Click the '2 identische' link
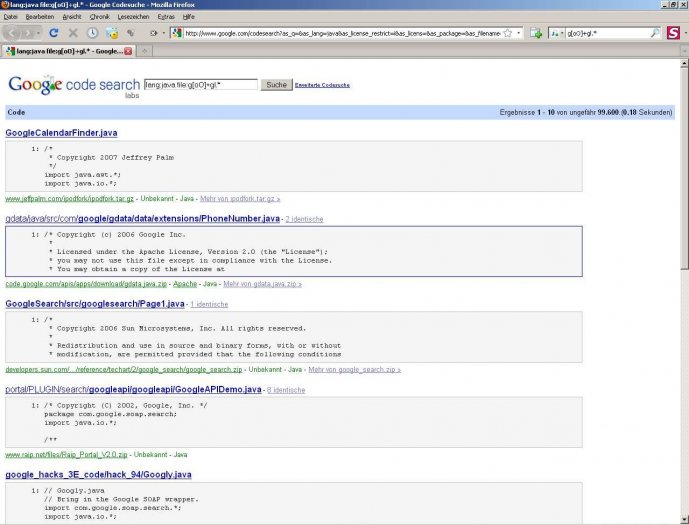 click(304, 219)
